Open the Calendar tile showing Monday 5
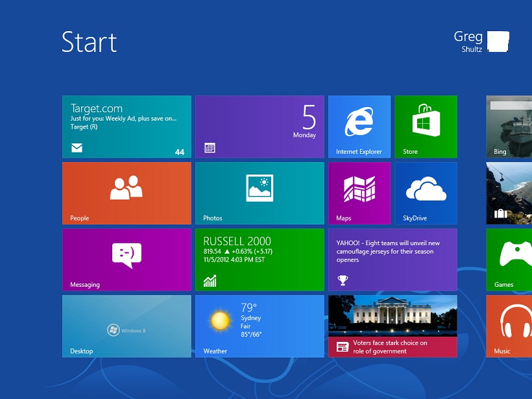The width and height of the screenshot is (532, 399). pos(260,127)
